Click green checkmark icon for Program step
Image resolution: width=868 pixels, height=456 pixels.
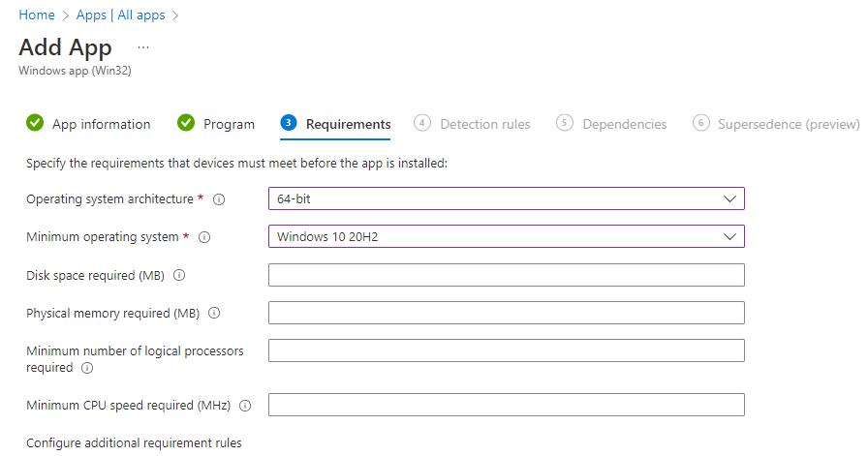tap(186, 124)
